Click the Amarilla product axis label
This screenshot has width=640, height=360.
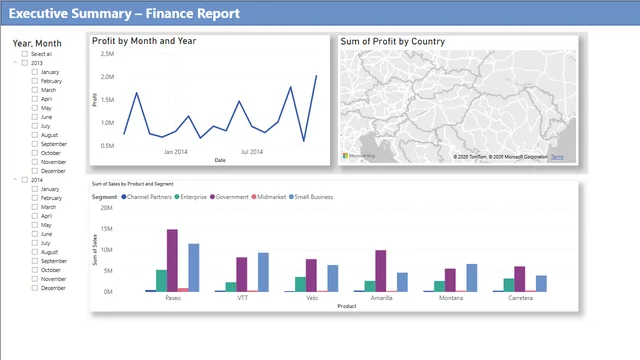point(381,298)
